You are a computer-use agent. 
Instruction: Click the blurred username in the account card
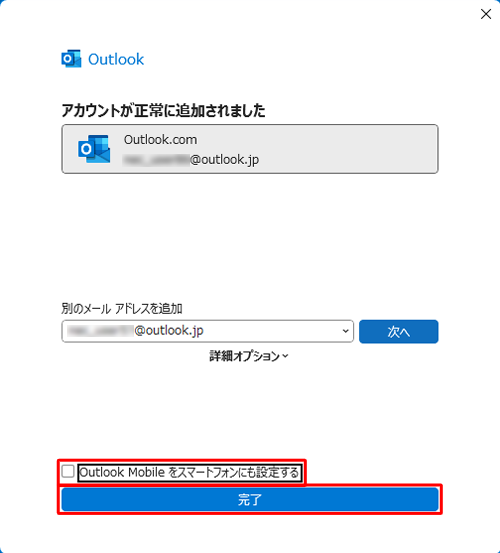click(x=157, y=160)
